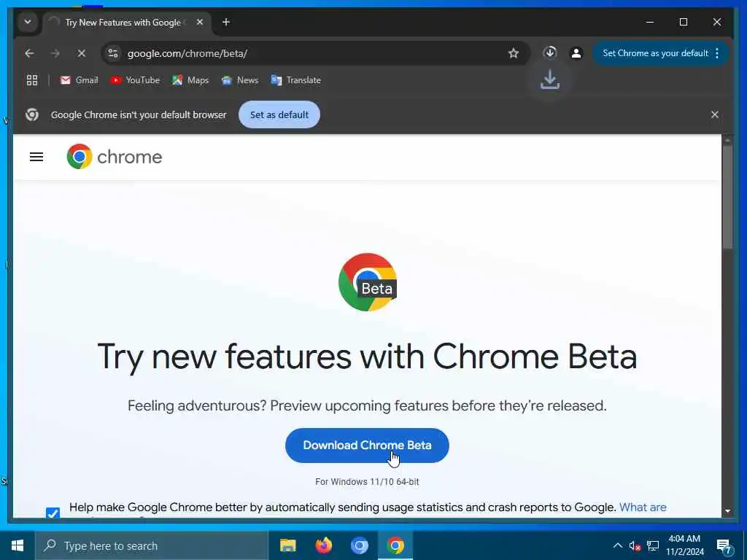Open the Windows Start menu
The image size is (747, 560).
(18, 545)
